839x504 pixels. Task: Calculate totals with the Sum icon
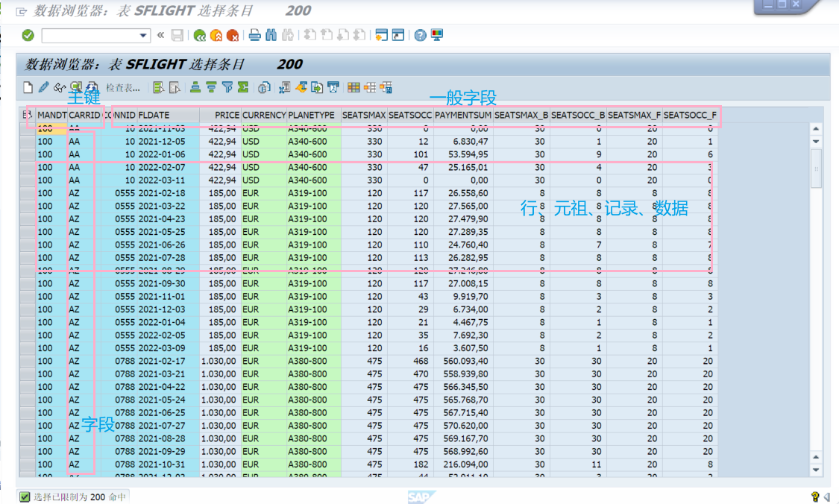[x=242, y=87]
